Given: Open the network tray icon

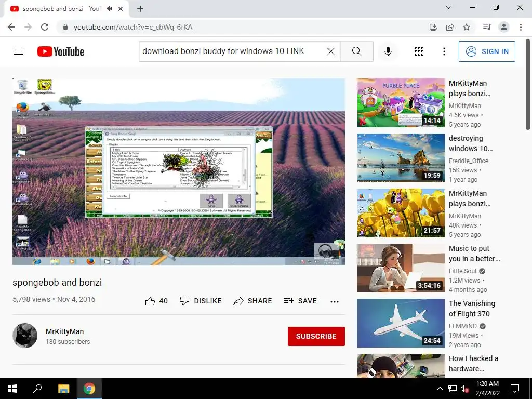Looking at the screenshot, I should coord(453,389).
